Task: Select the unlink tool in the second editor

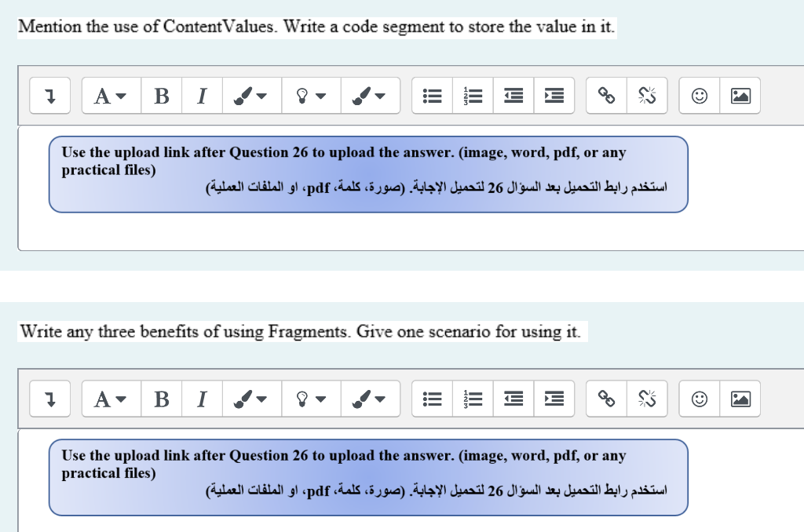Action: pos(647,399)
